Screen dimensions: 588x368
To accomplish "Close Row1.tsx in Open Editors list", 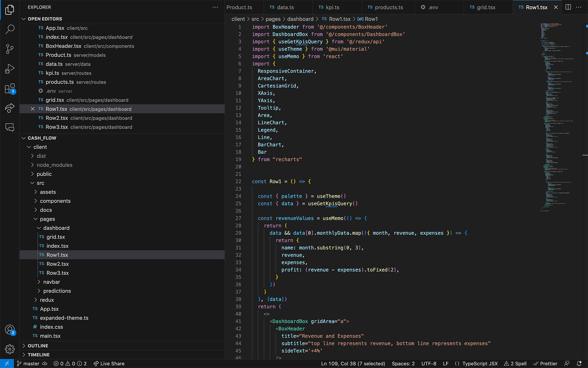I will [32, 109].
